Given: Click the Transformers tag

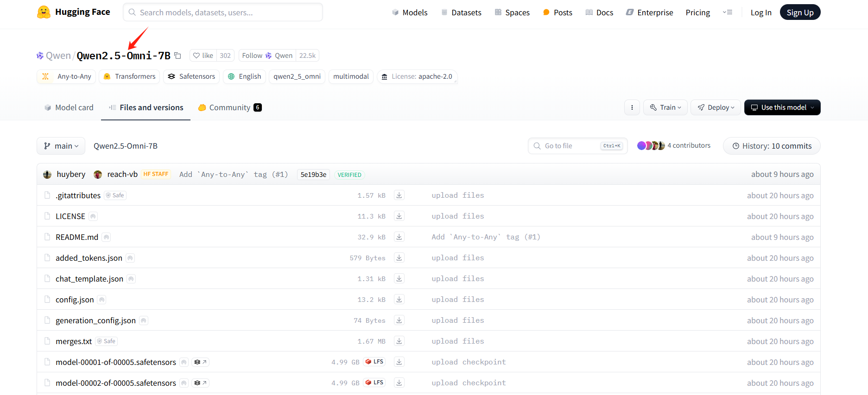Looking at the screenshot, I should pos(129,76).
